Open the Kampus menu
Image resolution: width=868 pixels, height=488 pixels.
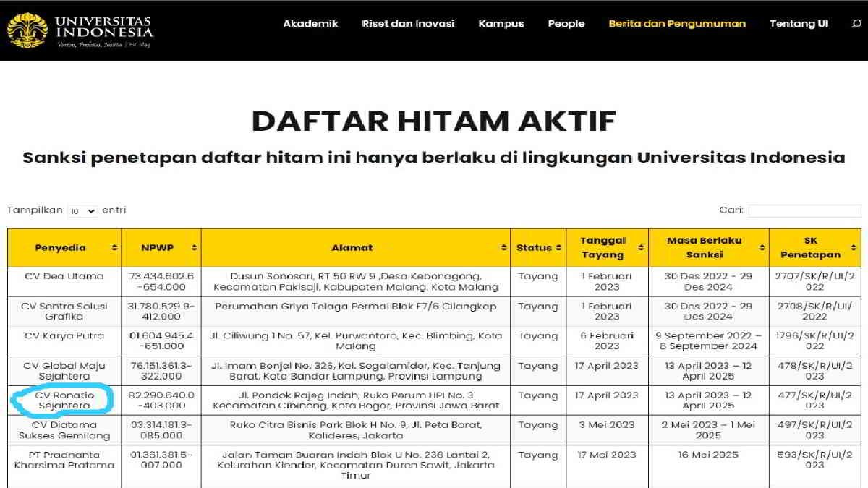(x=501, y=23)
